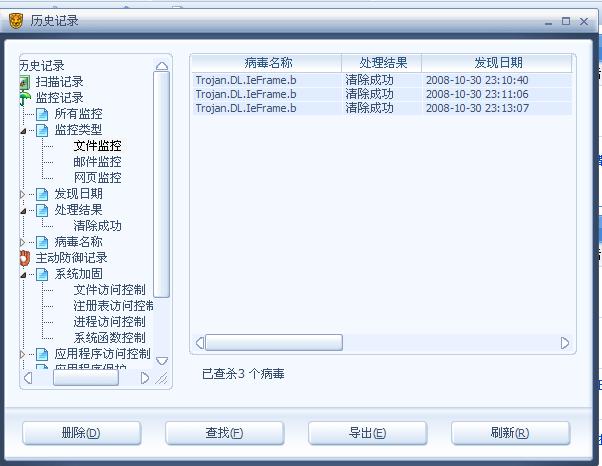602x466 pixels.
Task: Select 邮件监控 in the tree
Action: [x=98, y=162]
